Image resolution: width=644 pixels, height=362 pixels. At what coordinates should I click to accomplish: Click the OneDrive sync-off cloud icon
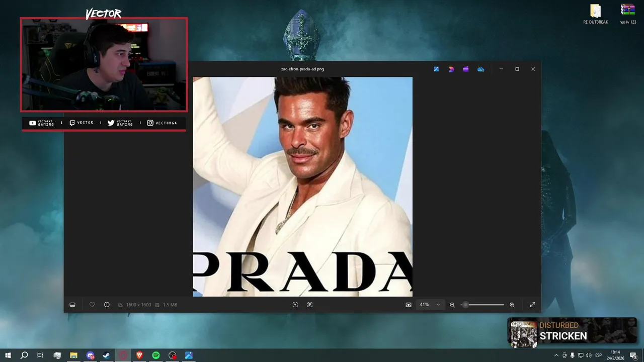481,69
